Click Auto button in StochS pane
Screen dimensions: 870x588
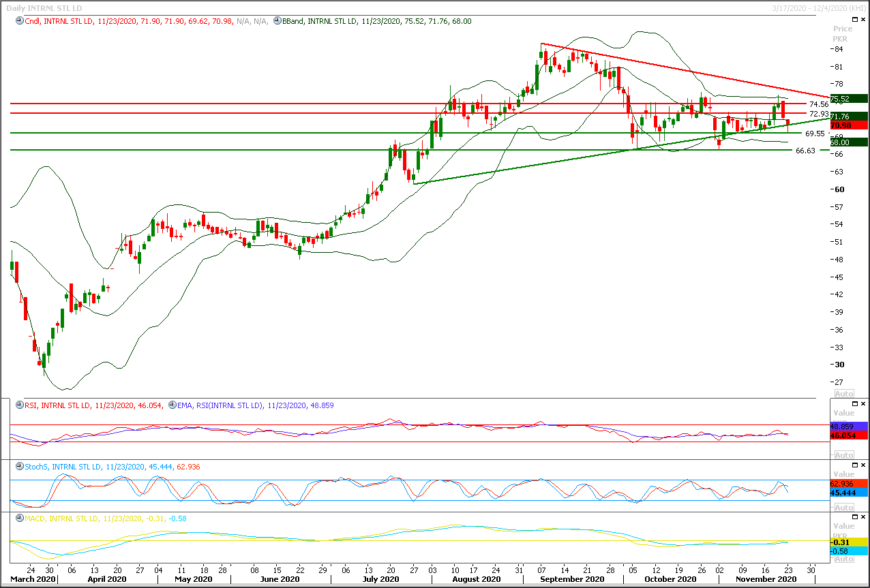pos(843,508)
